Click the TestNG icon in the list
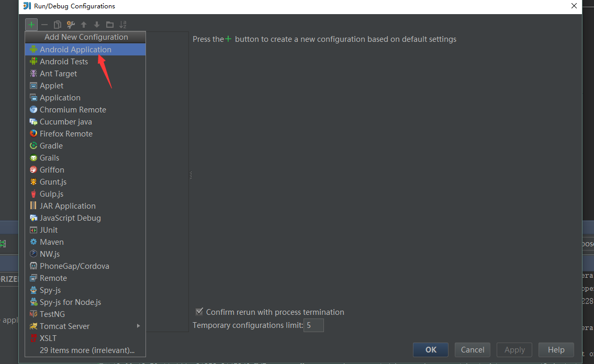Viewport: 594px width, 364px height. click(33, 314)
